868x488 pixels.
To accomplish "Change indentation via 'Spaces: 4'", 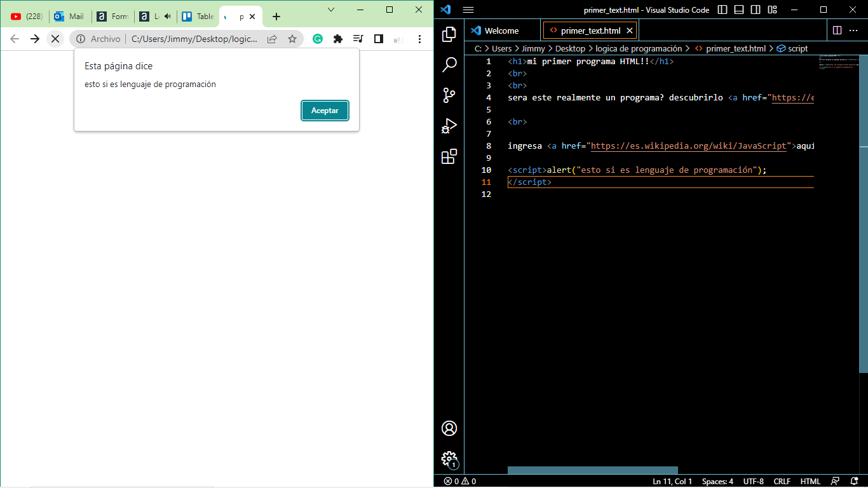I will tap(717, 482).
